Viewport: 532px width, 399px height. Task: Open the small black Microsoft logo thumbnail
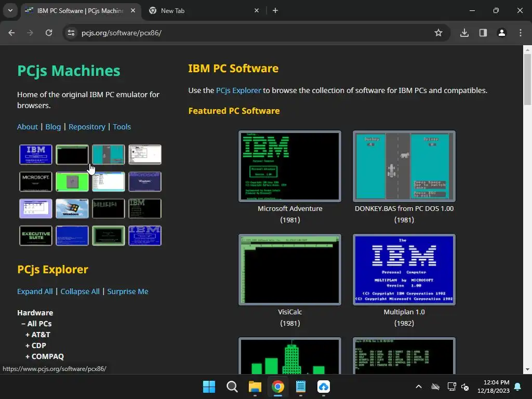coord(36,181)
